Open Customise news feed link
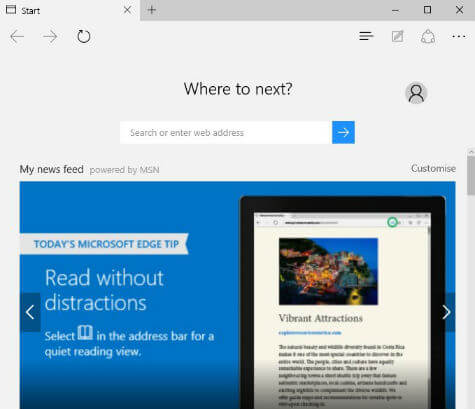The image size is (475, 409). point(433,168)
